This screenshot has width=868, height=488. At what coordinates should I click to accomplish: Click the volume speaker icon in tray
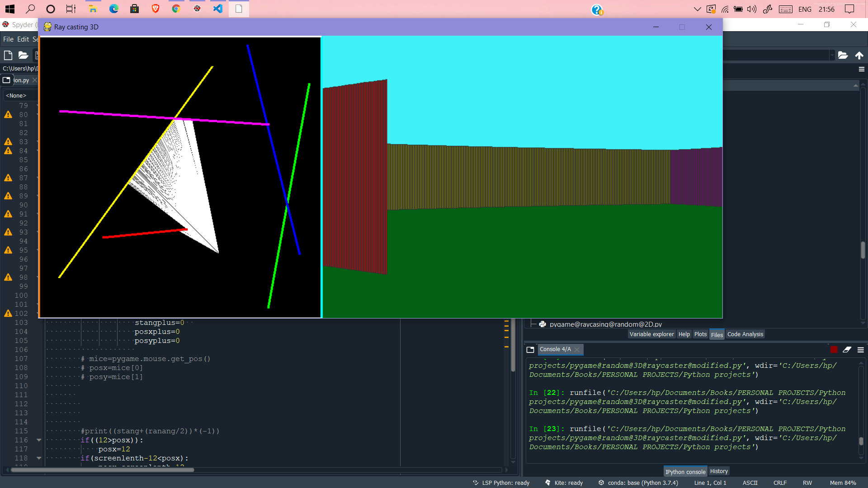[x=752, y=9]
